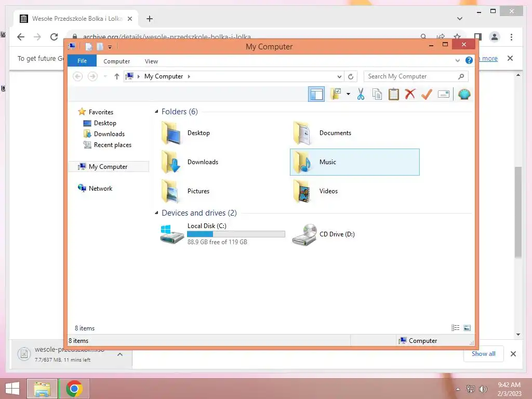Image resolution: width=532 pixels, height=399 pixels.
Task: Refresh the My Computer view
Action: tap(351, 76)
